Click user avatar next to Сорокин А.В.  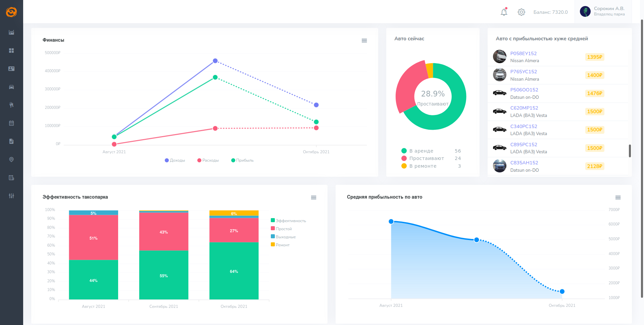point(585,11)
